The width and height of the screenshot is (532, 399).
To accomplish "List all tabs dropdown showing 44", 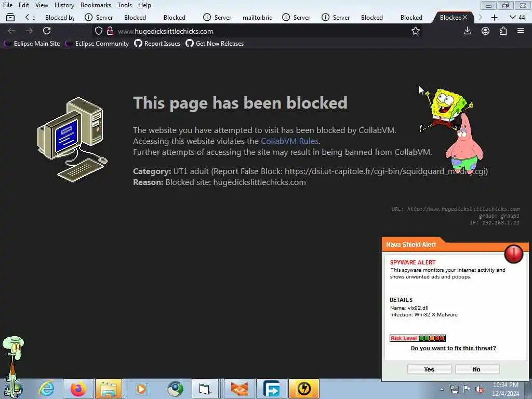I will pyautogui.click(x=517, y=17).
